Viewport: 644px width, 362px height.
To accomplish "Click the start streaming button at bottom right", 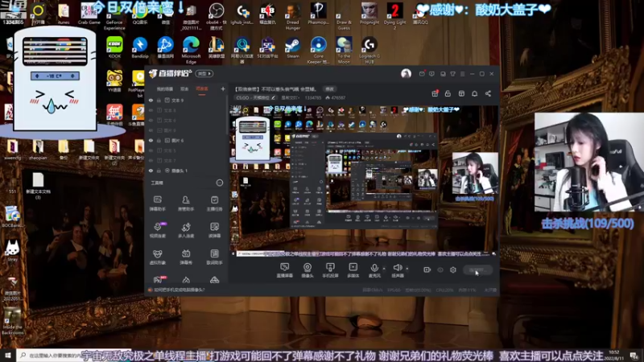I will [x=477, y=269].
